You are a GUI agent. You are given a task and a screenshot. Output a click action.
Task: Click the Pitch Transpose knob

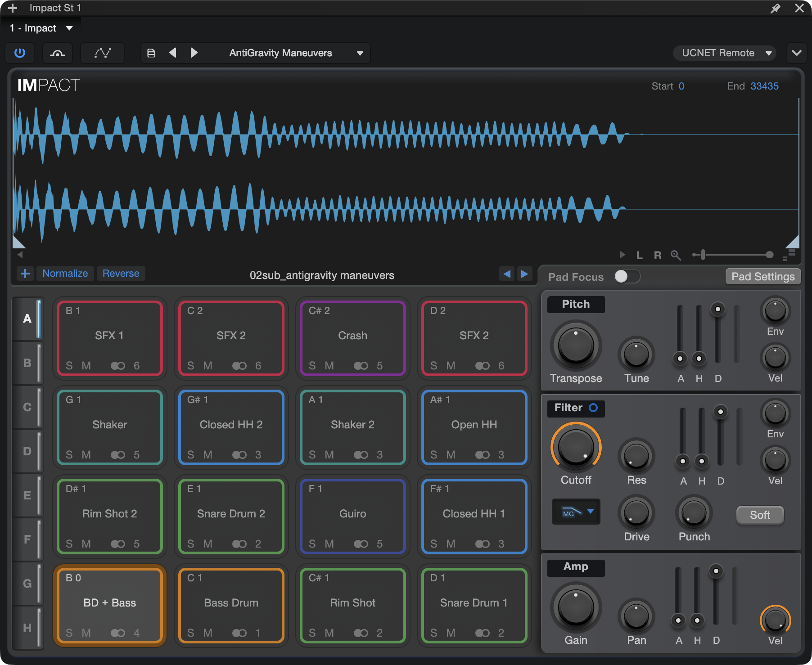point(576,346)
